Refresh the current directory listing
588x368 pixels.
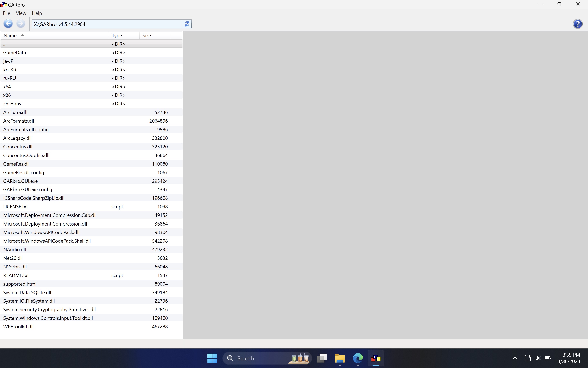[x=187, y=24]
